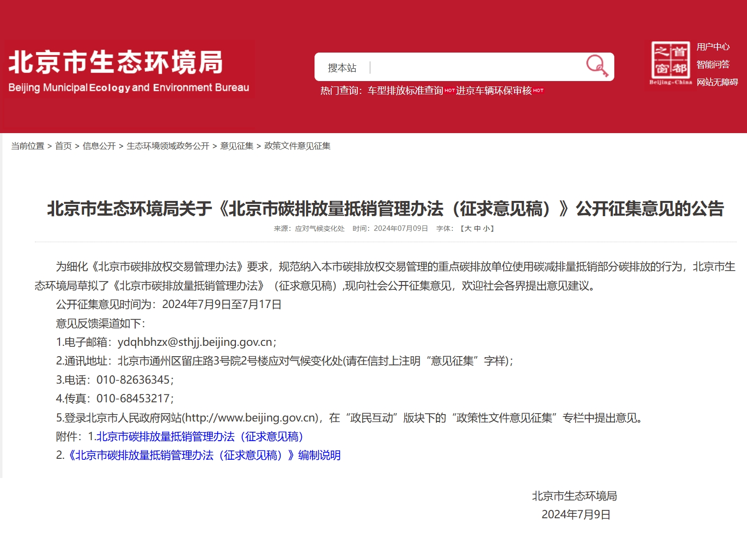Click the magnifying glass search icon
747x560 pixels.
pos(597,66)
